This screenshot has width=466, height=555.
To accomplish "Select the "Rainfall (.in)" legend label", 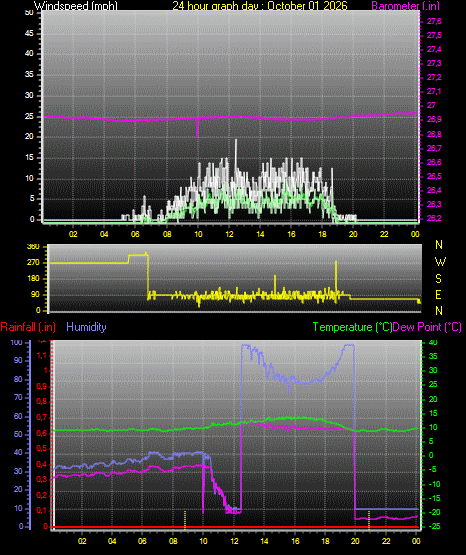I will pos(28,327).
